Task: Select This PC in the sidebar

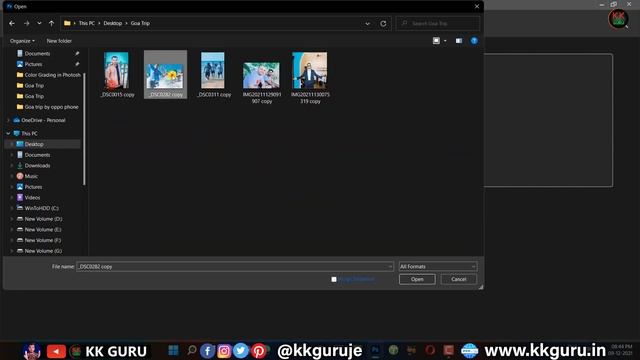Action: click(29, 133)
